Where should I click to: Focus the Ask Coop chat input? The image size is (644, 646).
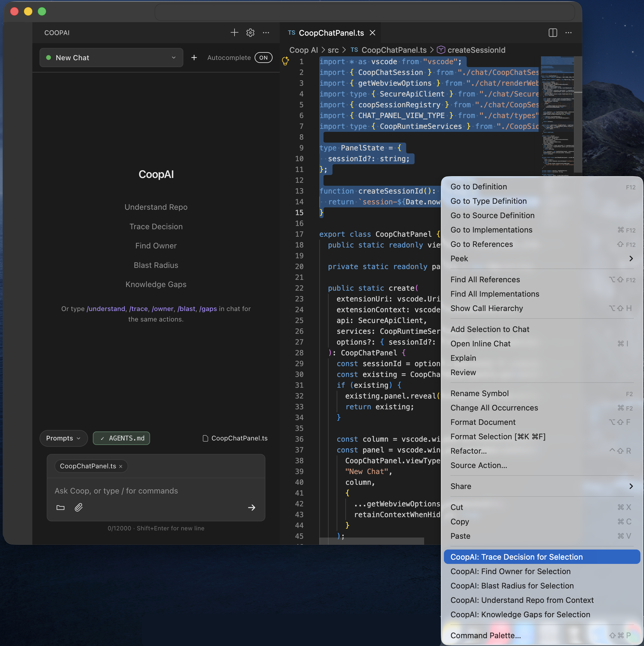click(156, 490)
